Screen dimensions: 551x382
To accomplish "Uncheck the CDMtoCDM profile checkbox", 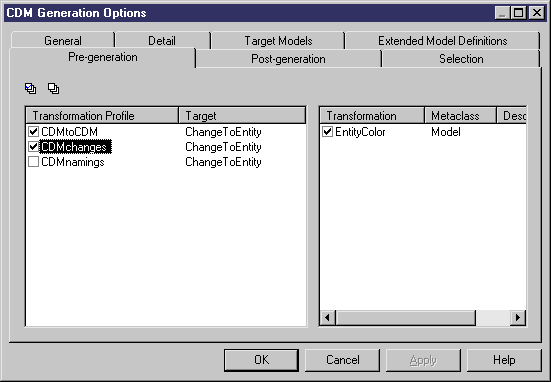I will point(33,132).
